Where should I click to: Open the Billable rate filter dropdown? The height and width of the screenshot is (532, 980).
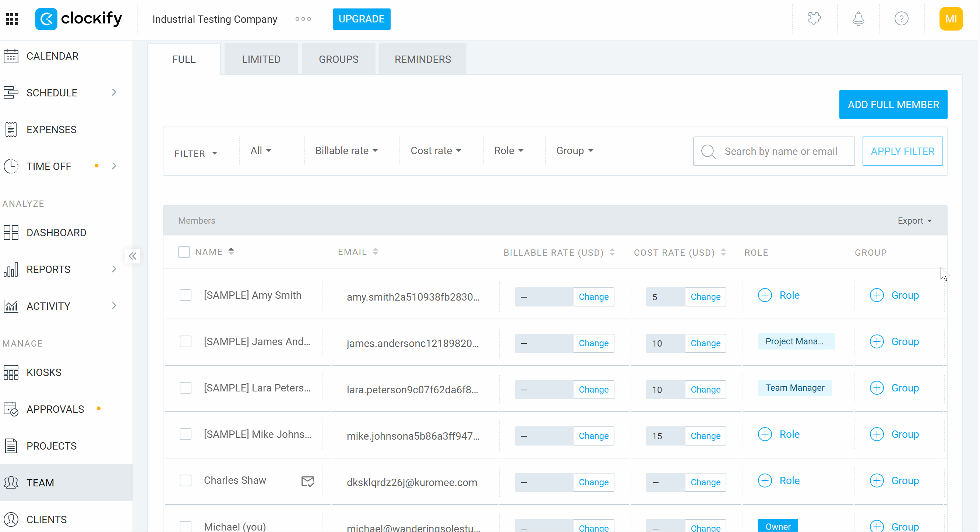coord(346,150)
